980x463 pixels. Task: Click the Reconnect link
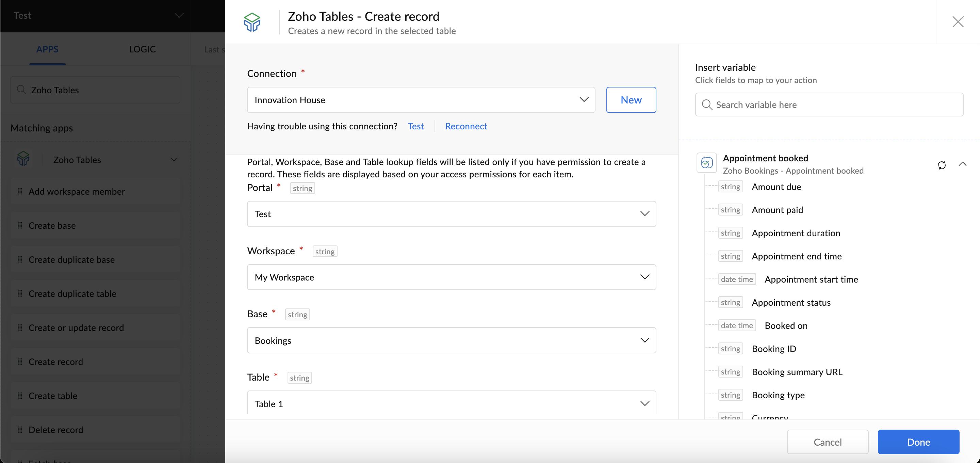(465, 126)
